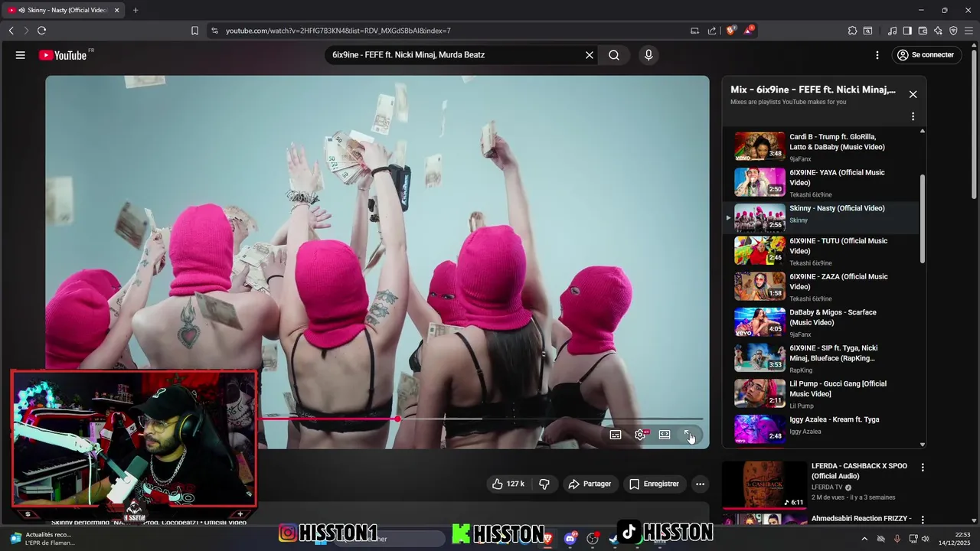Open the player settings gear
The image size is (980, 551).
(640, 435)
